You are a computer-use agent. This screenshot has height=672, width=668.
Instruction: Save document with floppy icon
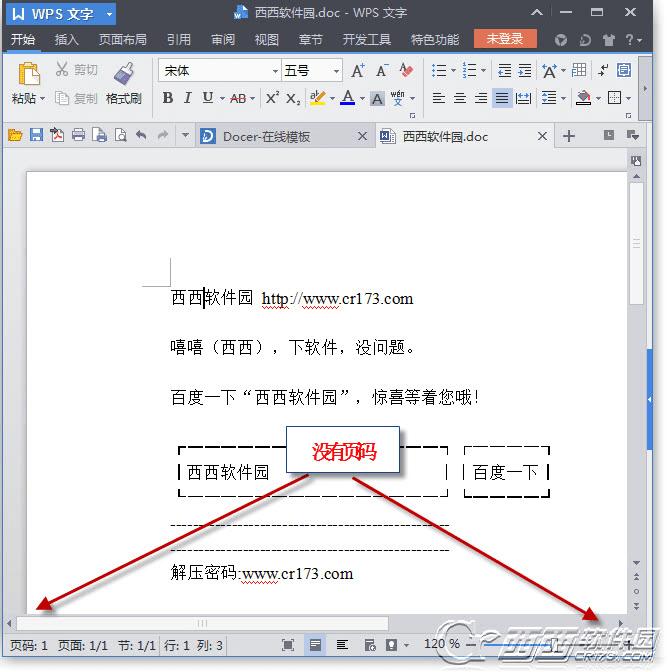(36, 135)
